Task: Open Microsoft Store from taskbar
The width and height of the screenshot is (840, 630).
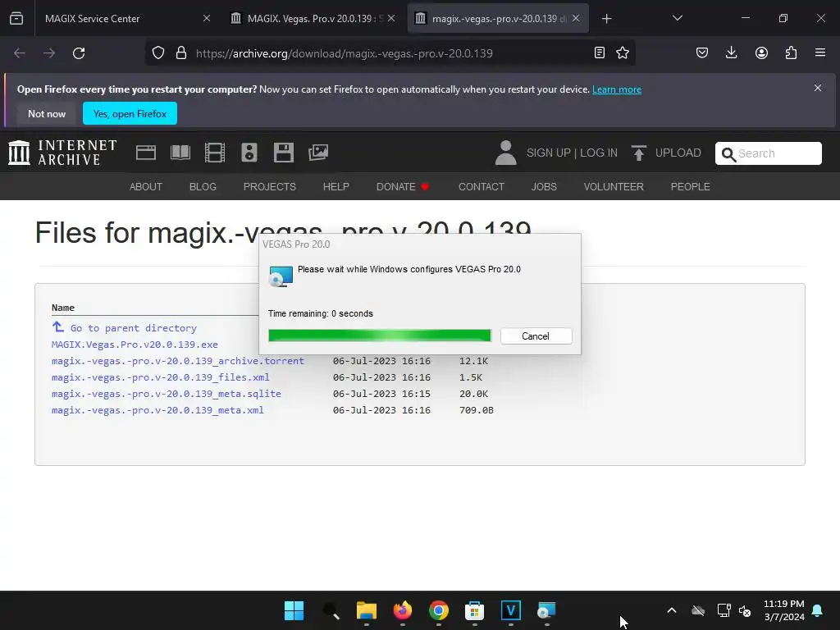Action: pyautogui.click(x=475, y=610)
